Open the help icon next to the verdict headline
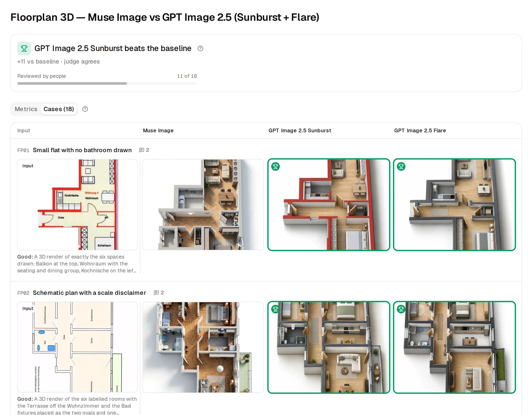The height and width of the screenshot is (415, 532). tap(200, 48)
